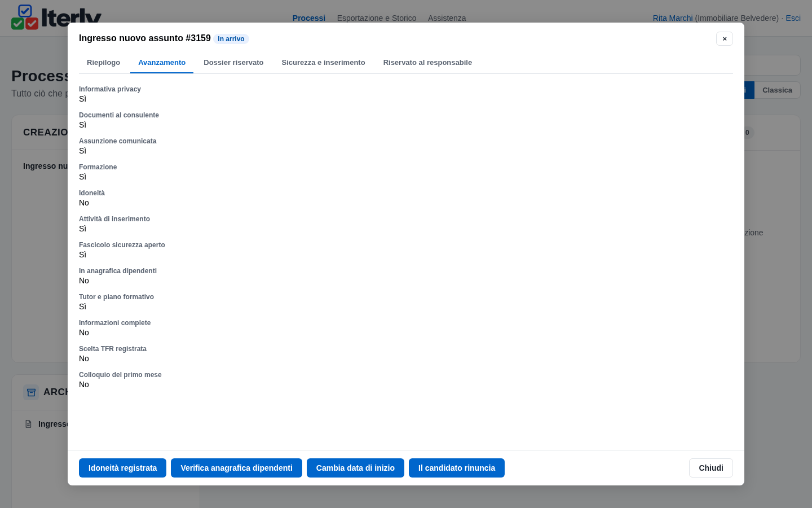Click the Esci logout link
The height and width of the screenshot is (508, 812).
tap(793, 18)
